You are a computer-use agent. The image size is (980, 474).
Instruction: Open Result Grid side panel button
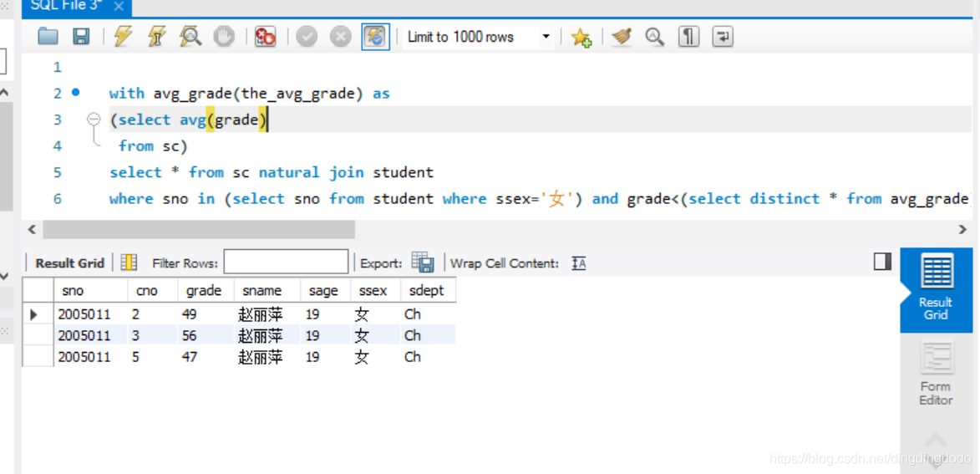pyautogui.click(x=936, y=289)
